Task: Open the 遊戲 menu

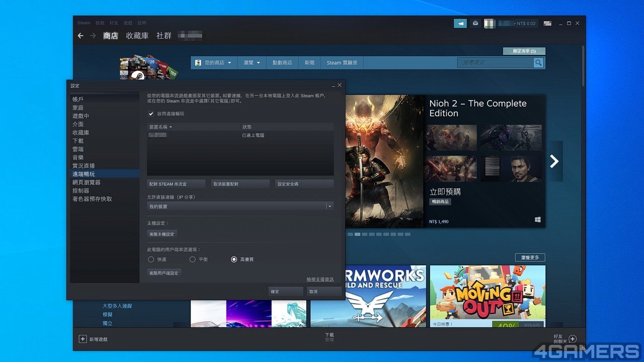Action: 128,23
